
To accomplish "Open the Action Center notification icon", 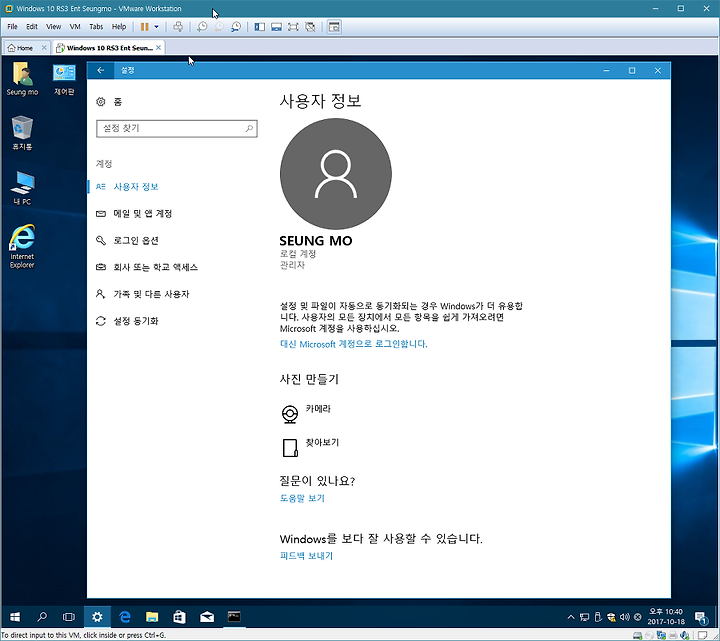I will pos(701,618).
